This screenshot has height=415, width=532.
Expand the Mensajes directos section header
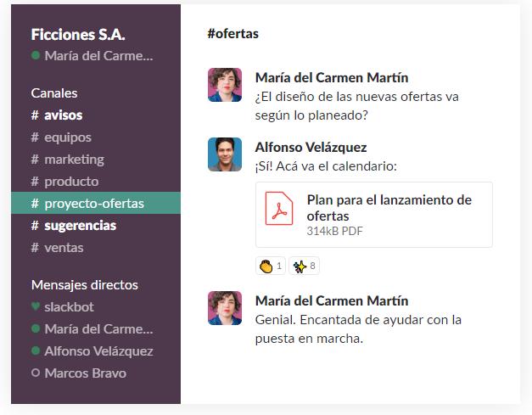[84, 284]
